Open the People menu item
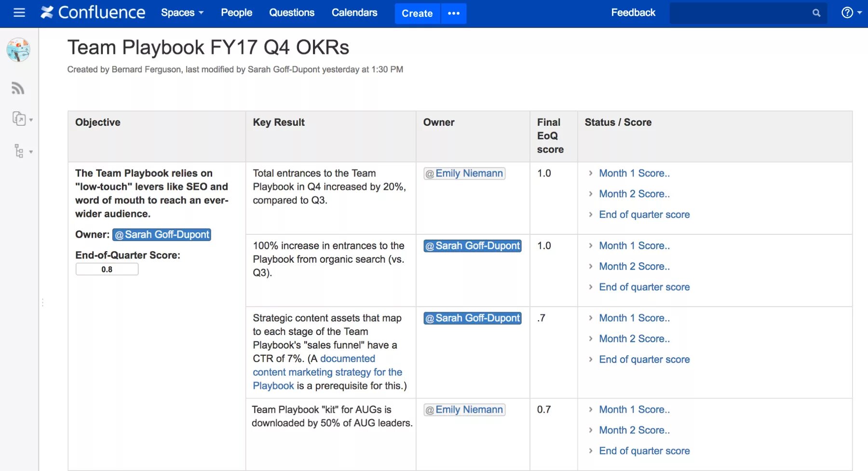Viewport: 868px width, 471px height. pyautogui.click(x=236, y=13)
